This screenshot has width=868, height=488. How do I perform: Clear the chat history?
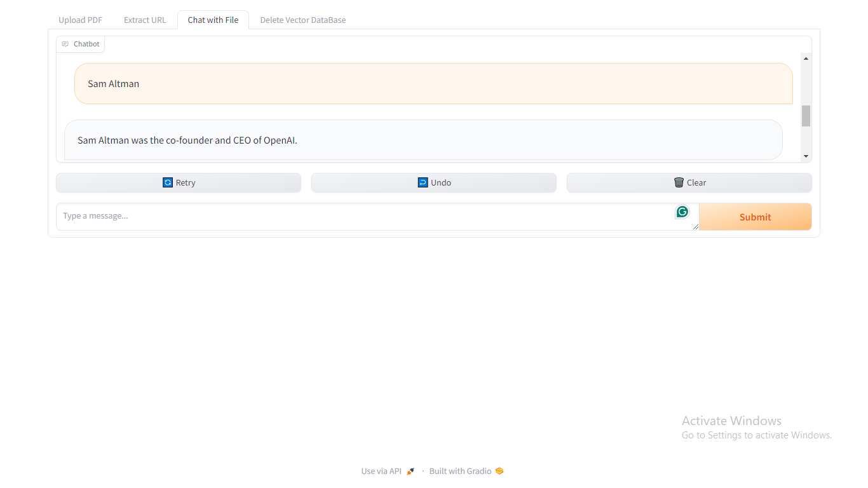click(689, 182)
